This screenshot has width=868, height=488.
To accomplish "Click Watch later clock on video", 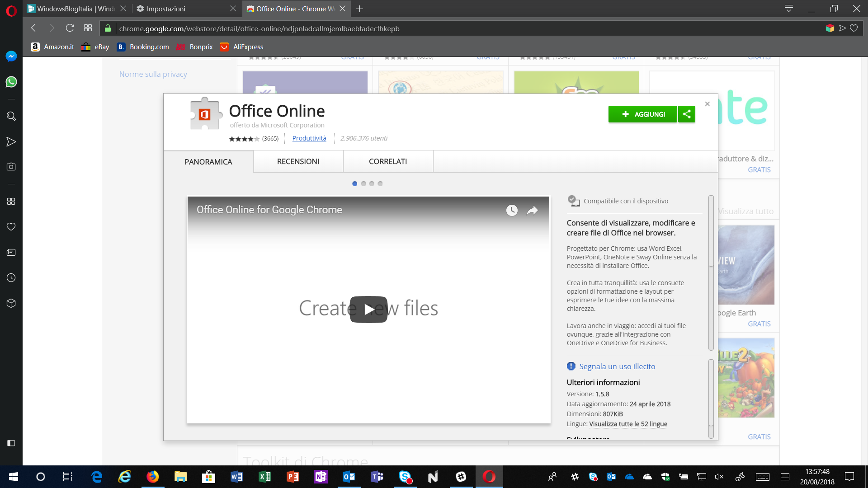I will [x=512, y=210].
